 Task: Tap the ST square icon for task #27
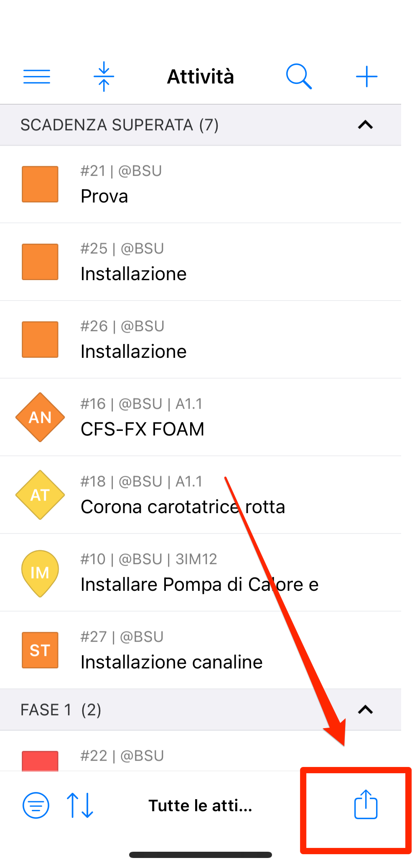click(40, 650)
